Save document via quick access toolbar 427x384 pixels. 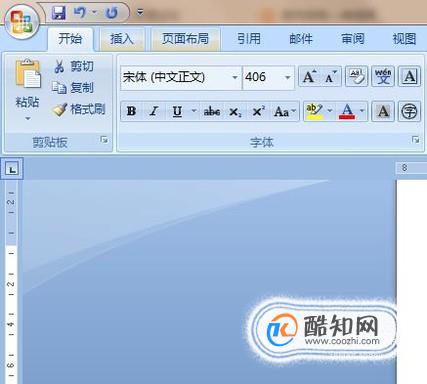coord(59,13)
